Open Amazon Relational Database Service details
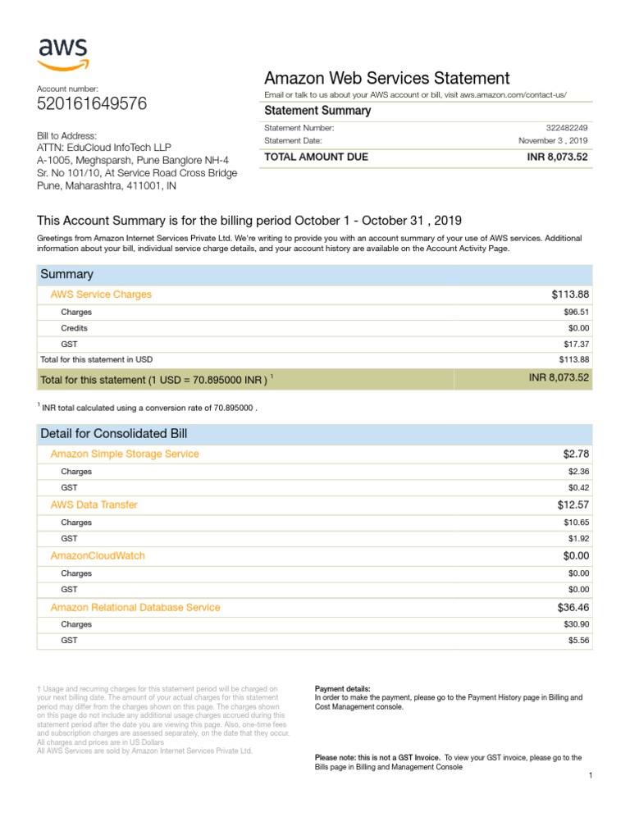The image size is (630, 840). pyautogui.click(x=135, y=607)
